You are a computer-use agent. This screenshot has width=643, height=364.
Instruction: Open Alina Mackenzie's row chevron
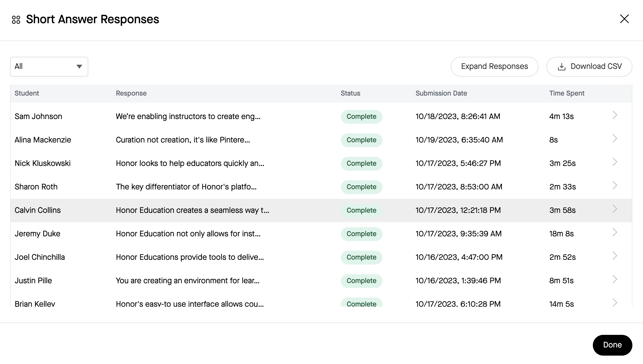(615, 139)
